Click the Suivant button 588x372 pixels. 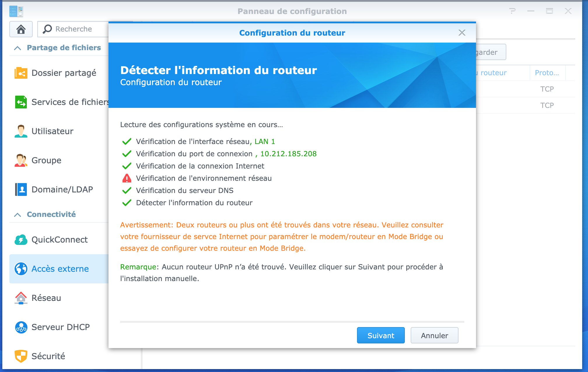click(x=381, y=335)
